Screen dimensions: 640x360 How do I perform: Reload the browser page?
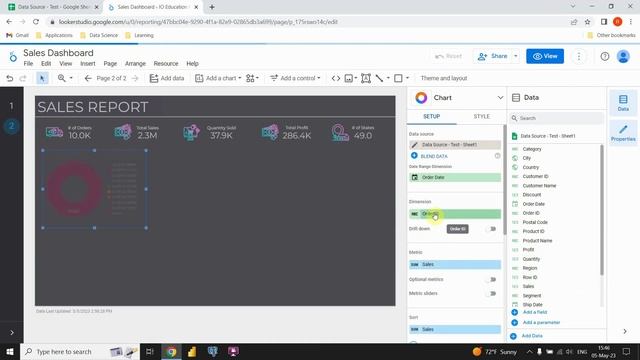pyautogui.click(x=36, y=22)
